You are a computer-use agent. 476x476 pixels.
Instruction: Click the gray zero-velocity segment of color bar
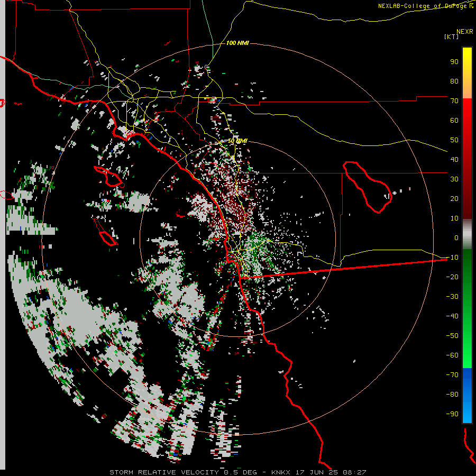[467, 234]
